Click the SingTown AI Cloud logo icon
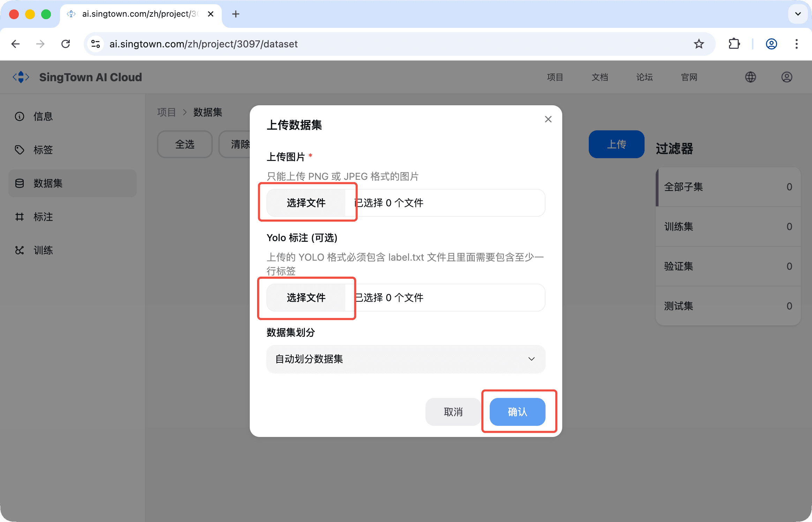 pos(21,77)
